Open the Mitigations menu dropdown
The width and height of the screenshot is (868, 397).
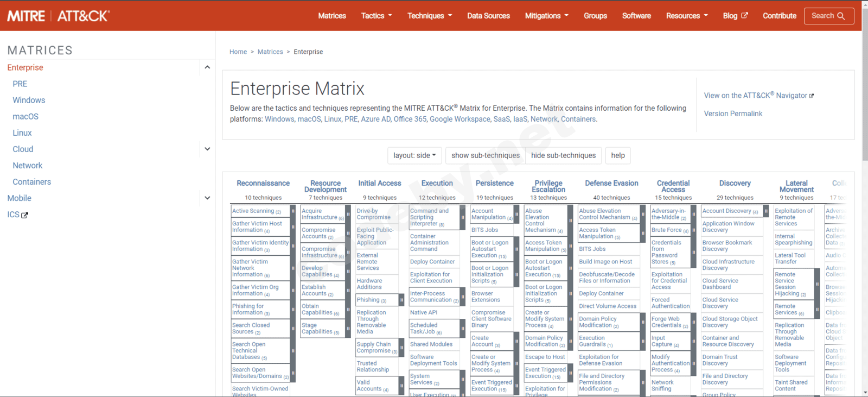[x=547, y=16]
